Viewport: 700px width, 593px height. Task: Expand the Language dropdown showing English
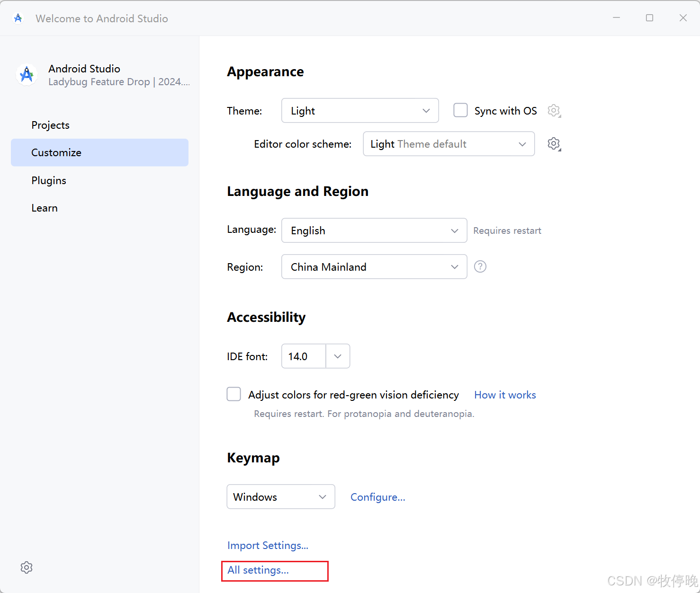(x=374, y=230)
